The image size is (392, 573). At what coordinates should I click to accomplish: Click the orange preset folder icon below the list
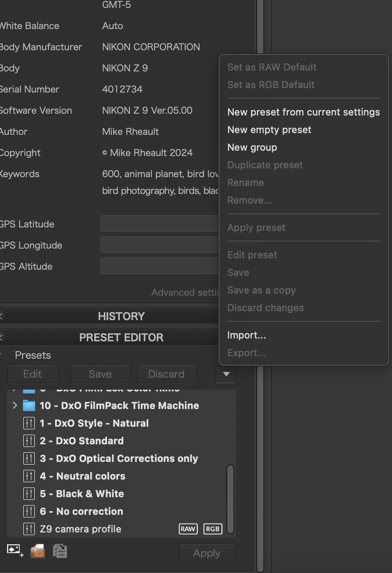[37, 551]
